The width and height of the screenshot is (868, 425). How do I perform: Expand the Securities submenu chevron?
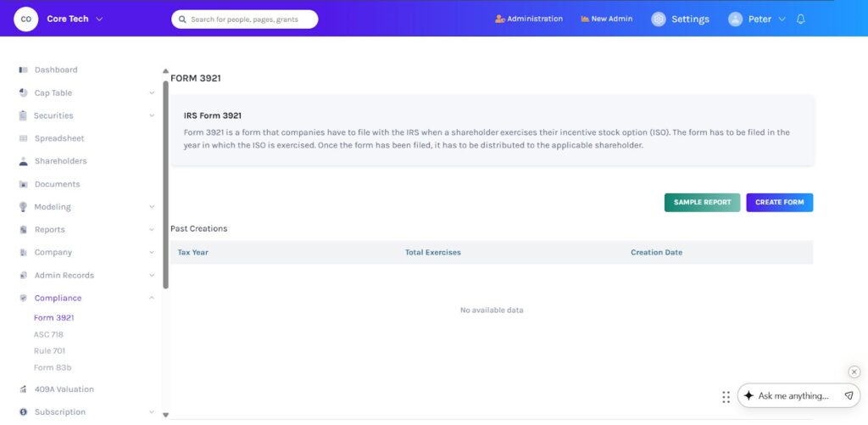152,116
